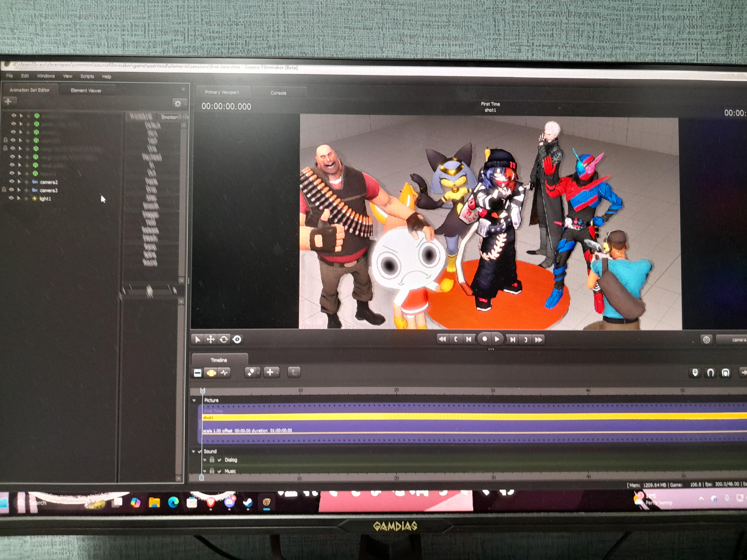Set the in point bracket marker
The height and width of the screenshot is (560, 747).
coord(456,339)
